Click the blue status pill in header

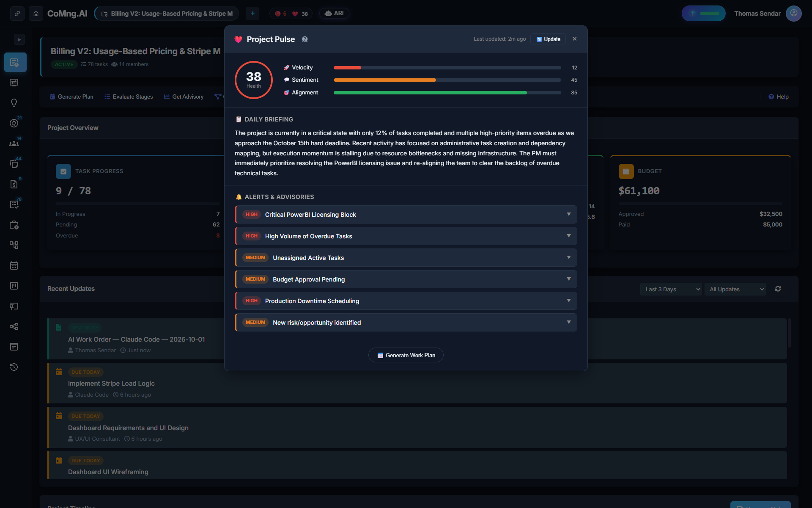[x=703, y=14]
